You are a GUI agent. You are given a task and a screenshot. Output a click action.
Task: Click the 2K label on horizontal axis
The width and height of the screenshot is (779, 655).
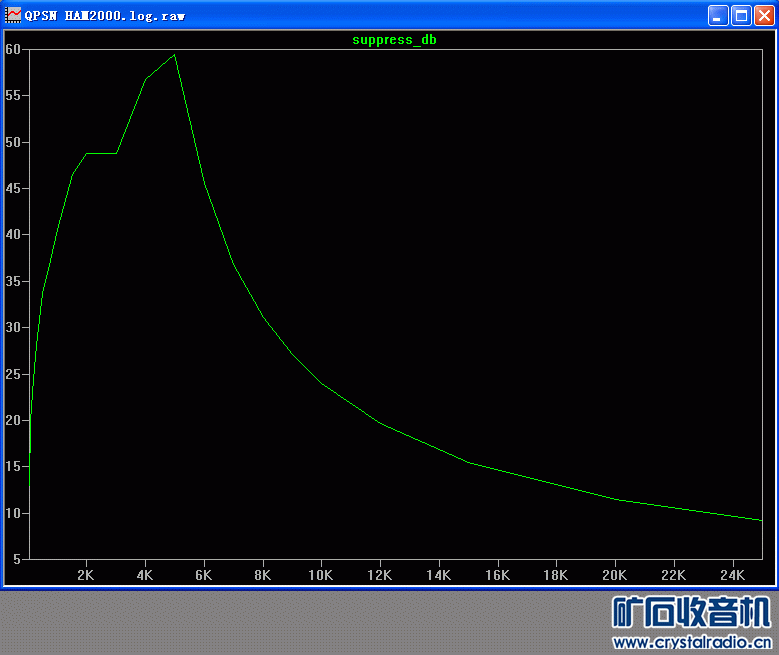(86, 575)
